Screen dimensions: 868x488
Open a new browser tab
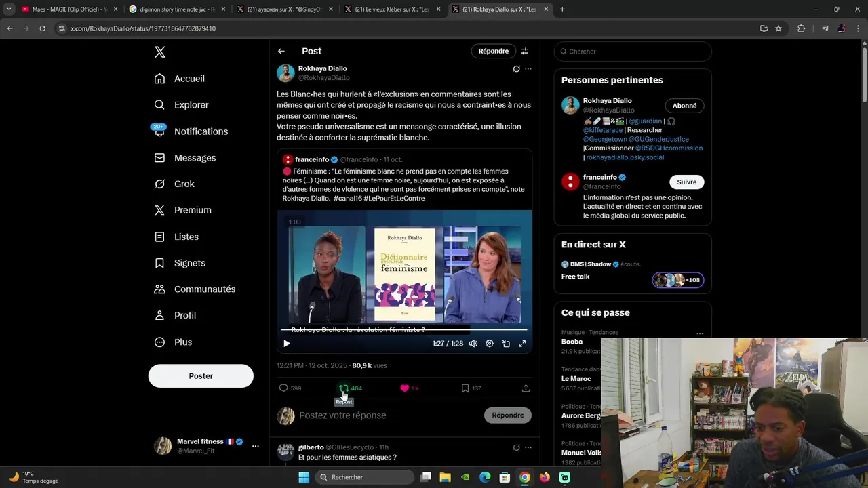pyautogui.click(x=562, y=9)
